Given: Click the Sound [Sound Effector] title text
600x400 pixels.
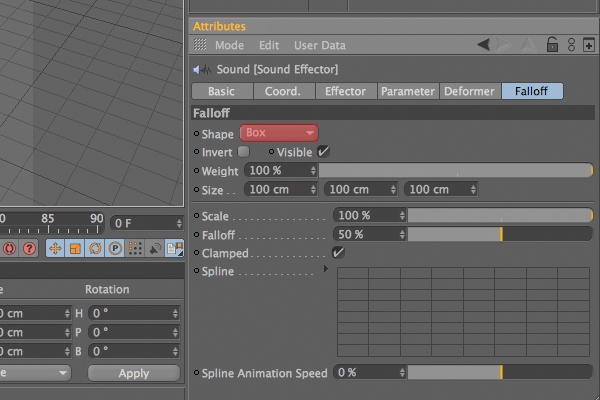Looking at the screenshot, I should pos(277,69).
